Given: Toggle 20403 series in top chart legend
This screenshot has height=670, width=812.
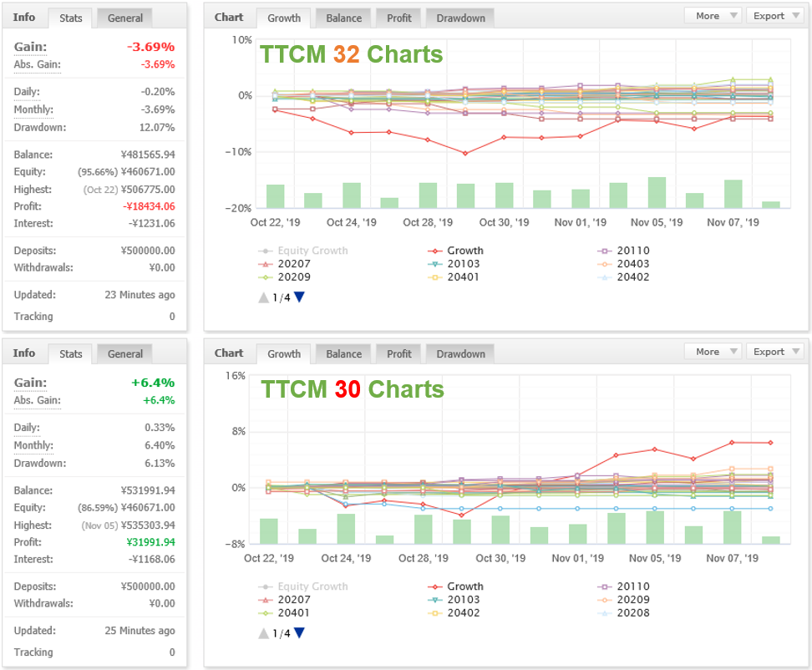Looking at the screenshot, I should point(623,263).
